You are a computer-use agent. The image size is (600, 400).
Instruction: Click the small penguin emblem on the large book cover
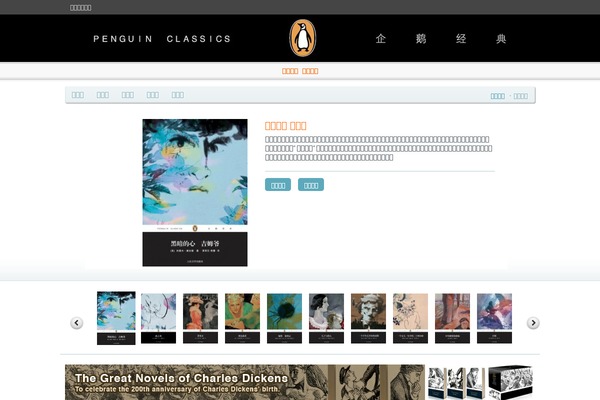tap(195, 229)
